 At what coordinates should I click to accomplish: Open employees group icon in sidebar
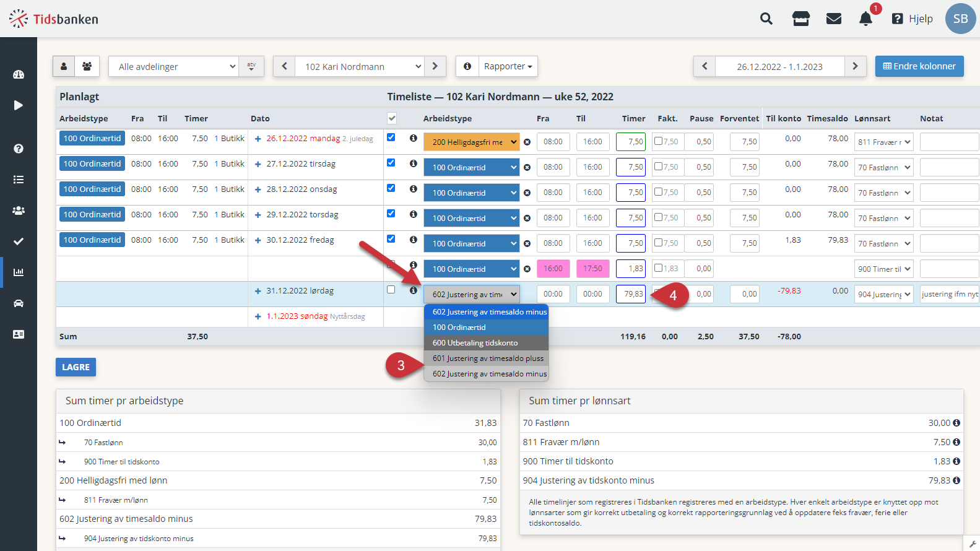pyautogui.click(x=19, y=210)
